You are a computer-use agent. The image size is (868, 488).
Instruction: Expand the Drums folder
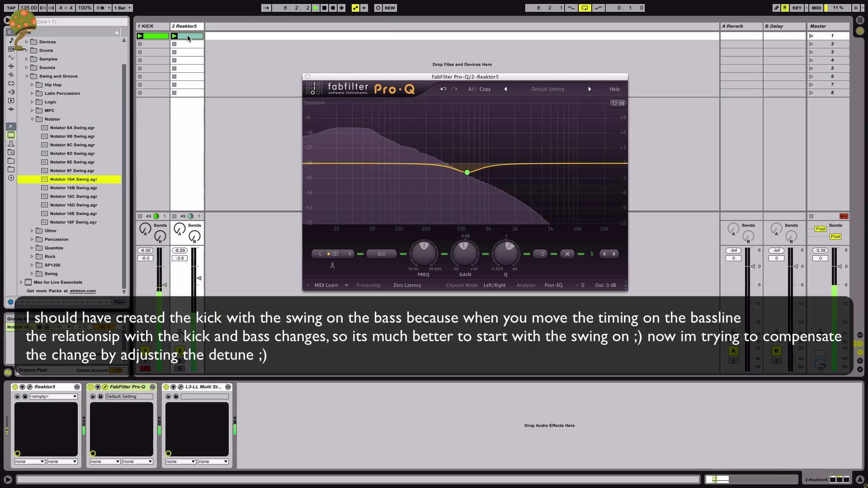pyautogui.click(x=26, y=50)
